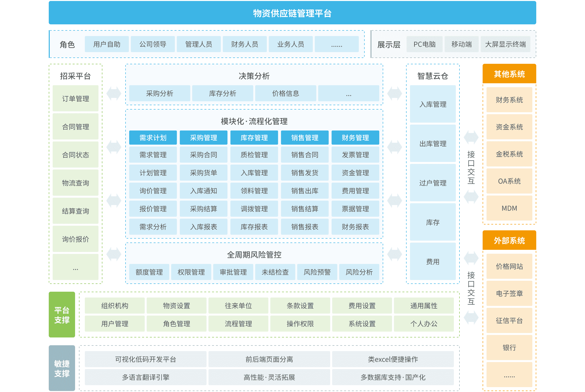Click the green 平台支撑 label block
Viewport: 585px width, 392px height.
coord(62,315)
